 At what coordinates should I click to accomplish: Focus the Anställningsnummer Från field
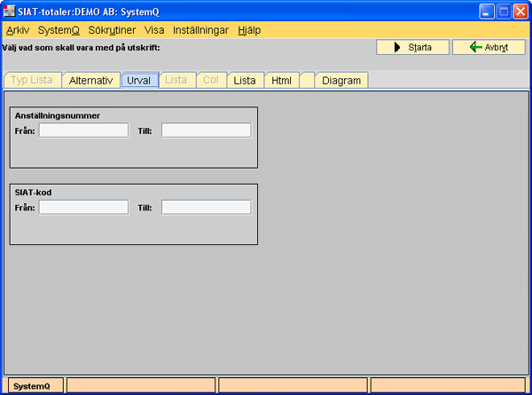[x=83, y=130]
